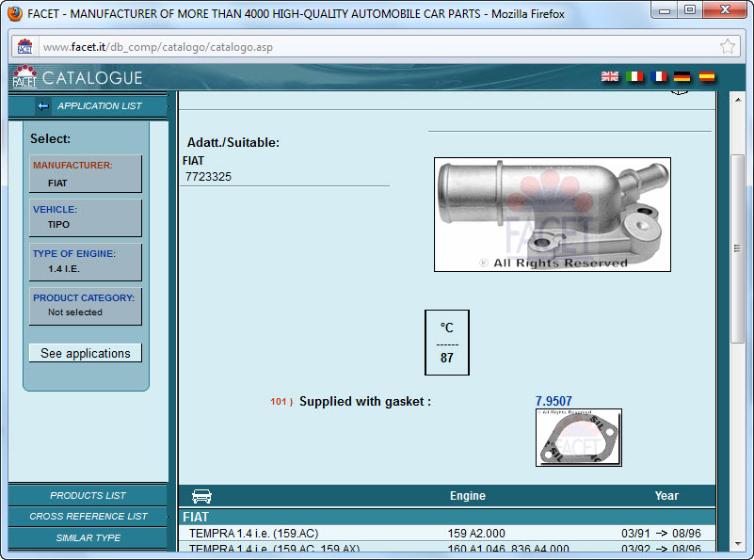754x560 pixels.
Task: Choose the French flag language icon
Action: 658,76
